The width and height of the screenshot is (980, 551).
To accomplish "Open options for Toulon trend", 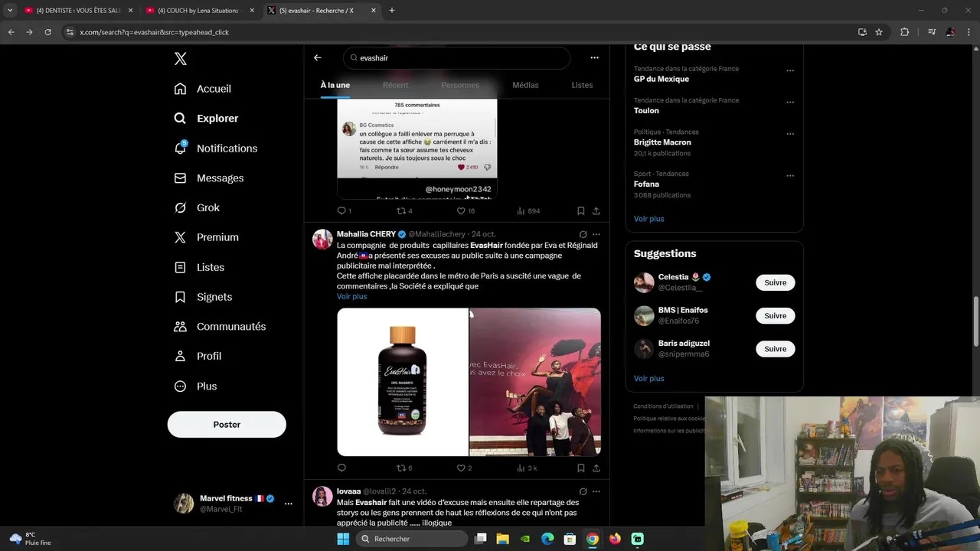I will point(790,103).
